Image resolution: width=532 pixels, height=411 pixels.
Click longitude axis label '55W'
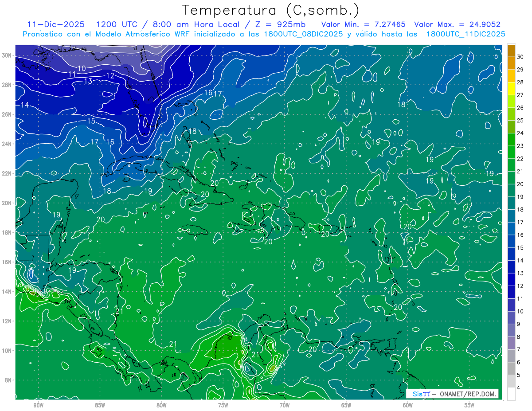point(469,405)
